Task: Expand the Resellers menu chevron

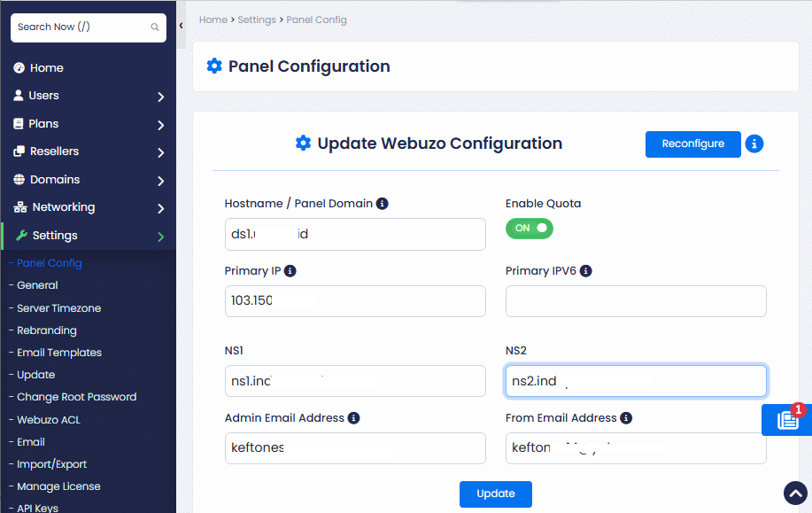Action: click(x=160, y=153)
